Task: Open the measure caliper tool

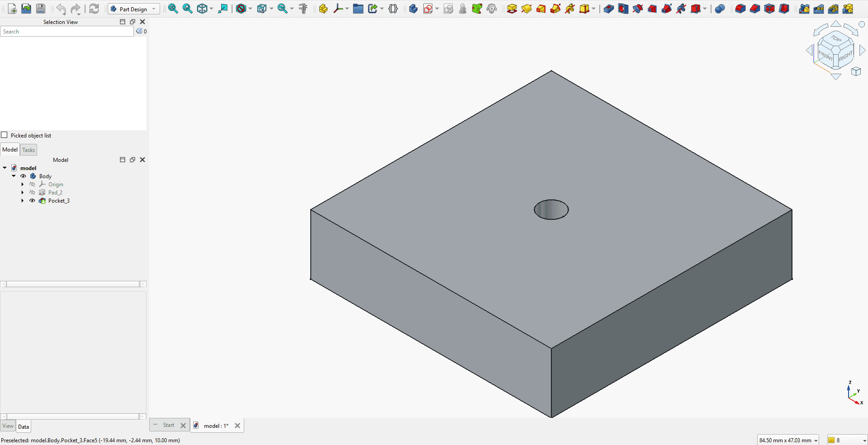Action: (303, 9)
